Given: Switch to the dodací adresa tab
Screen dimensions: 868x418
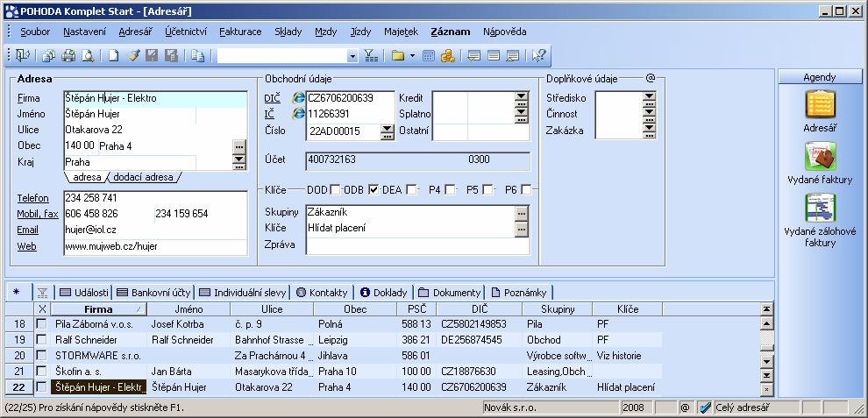Looking at the screenshot, I should click(x=144, y=178).
